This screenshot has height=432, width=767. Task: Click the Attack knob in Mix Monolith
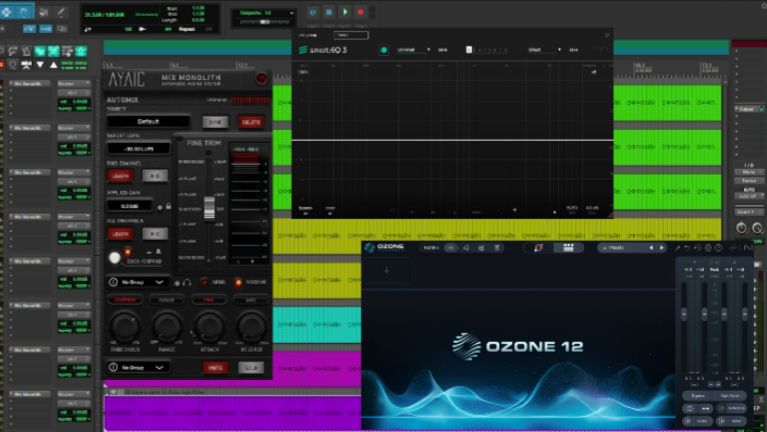coord(209,327)
